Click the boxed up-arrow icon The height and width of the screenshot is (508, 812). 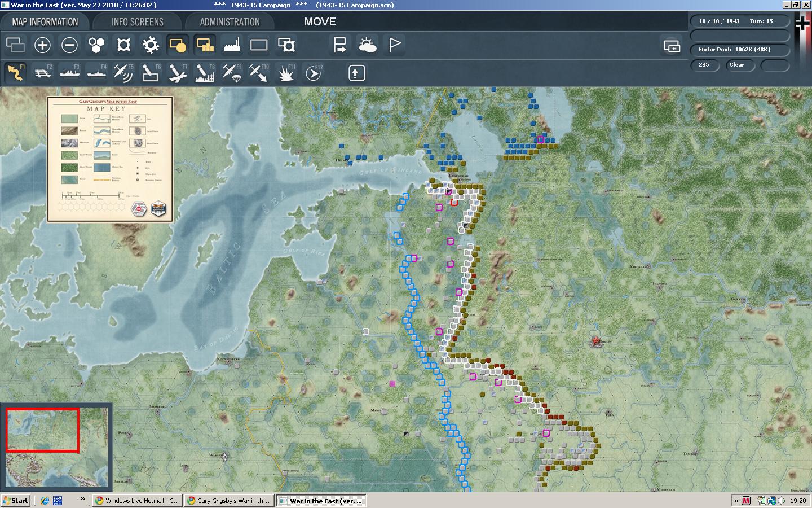point(356,73)
